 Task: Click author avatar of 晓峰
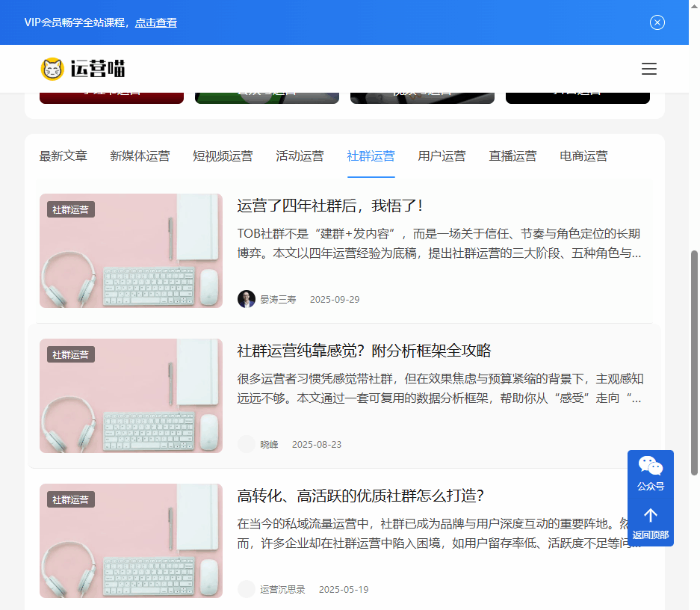[247, 443]
